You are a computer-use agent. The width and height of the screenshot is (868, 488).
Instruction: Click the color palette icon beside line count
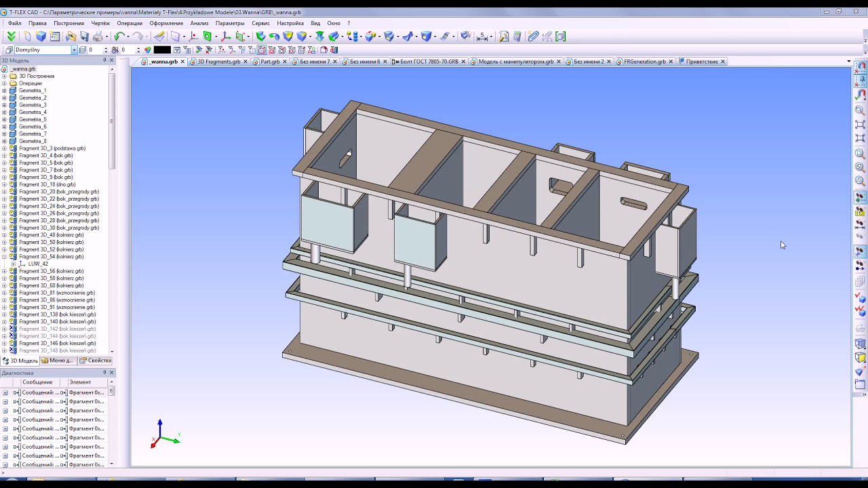(148, 49)
